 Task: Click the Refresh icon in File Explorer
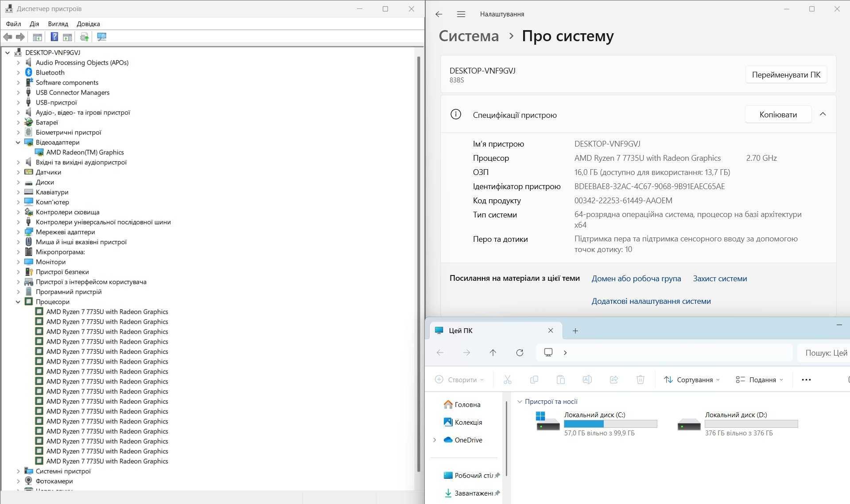click(x=520, y=353)
